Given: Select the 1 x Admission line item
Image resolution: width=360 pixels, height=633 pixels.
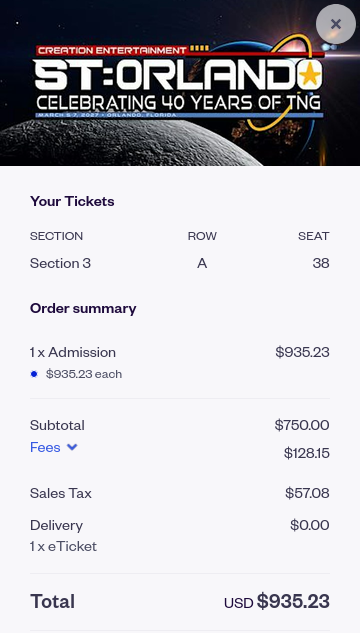Looking at the screenshot, I should tap(73, 352).
